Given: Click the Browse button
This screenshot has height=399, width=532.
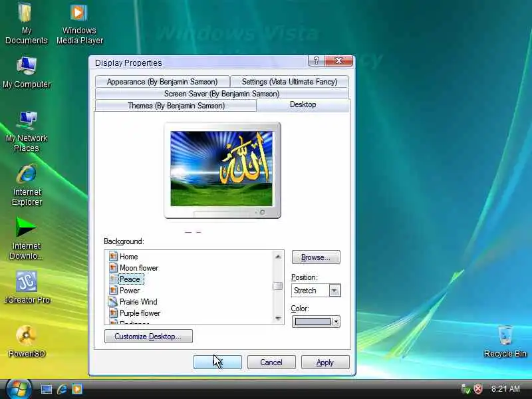Looking at the screenshot, I should tap(316, 257).
